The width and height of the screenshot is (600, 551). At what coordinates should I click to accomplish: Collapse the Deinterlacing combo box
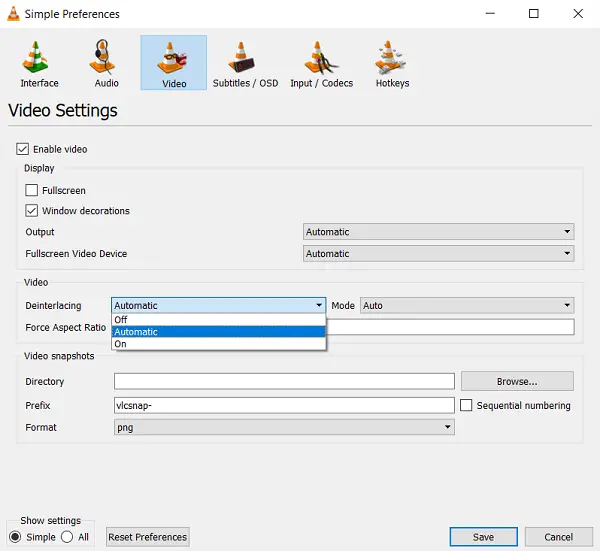point(218,305)
